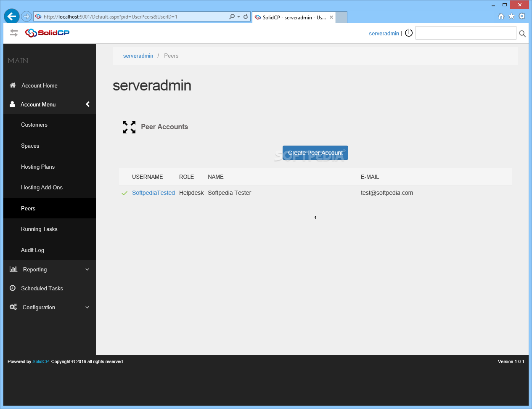Click the E-MAIL column header
Viewport: 532px width, 409px height.
(x=370, y=177)
